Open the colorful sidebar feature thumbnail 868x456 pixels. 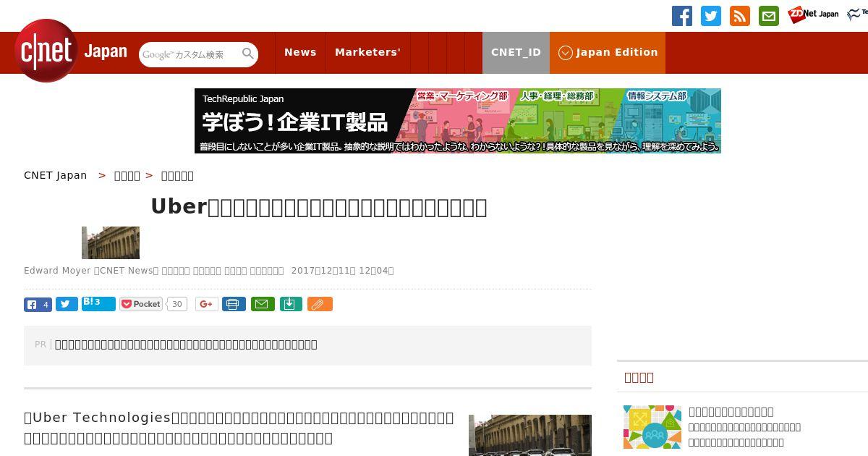(x=652, y=427)
